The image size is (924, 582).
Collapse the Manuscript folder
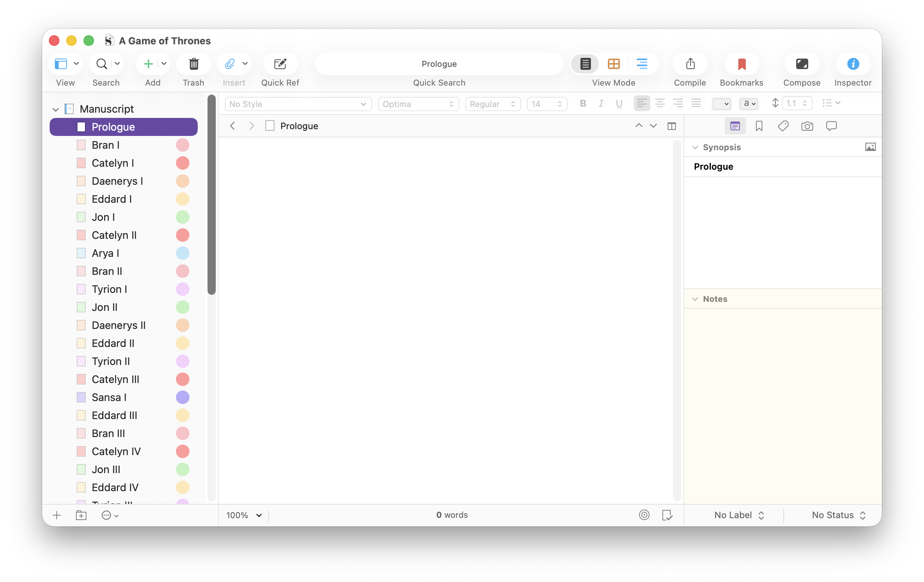point(56,110)
